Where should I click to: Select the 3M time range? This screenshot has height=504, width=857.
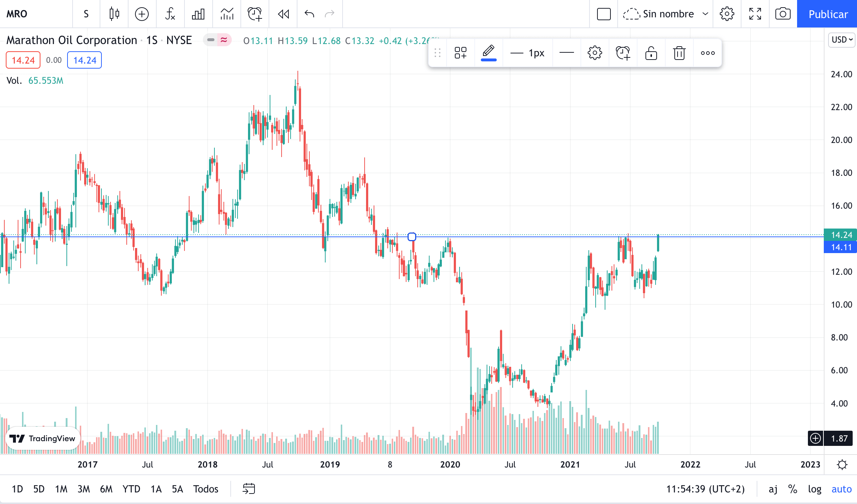(x=84, y=489)
